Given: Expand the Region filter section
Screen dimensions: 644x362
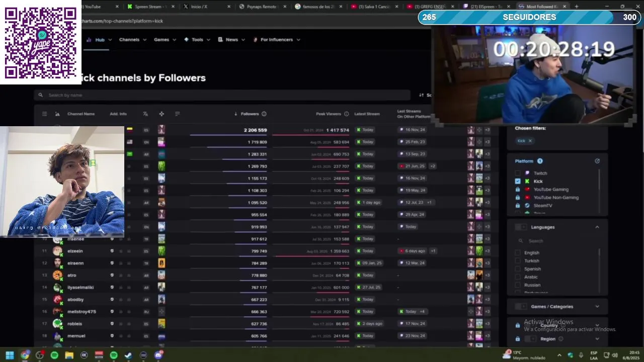Looking at the screenshot, I should pos(597,339).
